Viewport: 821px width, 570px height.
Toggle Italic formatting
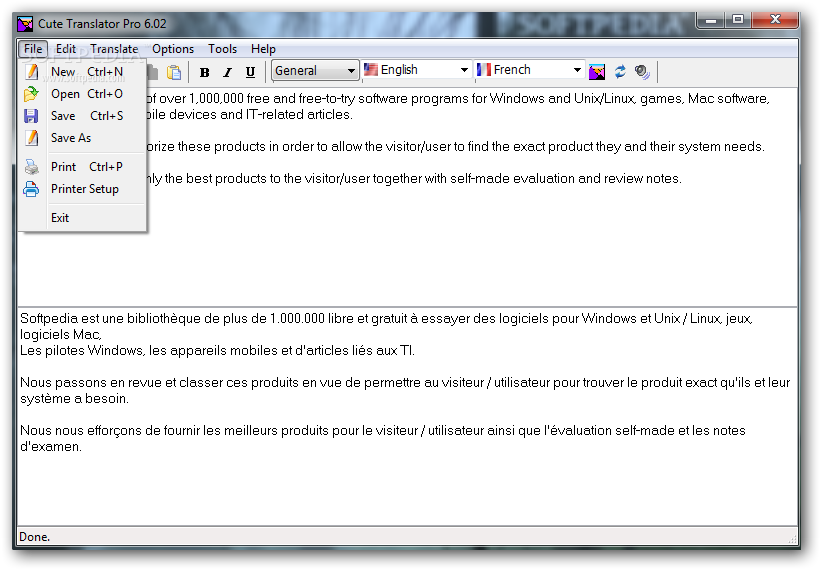[228, 72]
